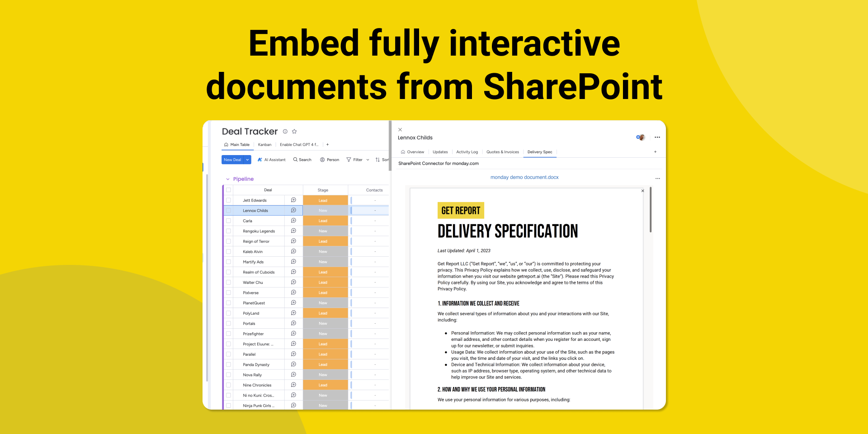This screenshot has width=868, height=434.
Task: Open monday demo document.docx link
Action: click(524, 177)
